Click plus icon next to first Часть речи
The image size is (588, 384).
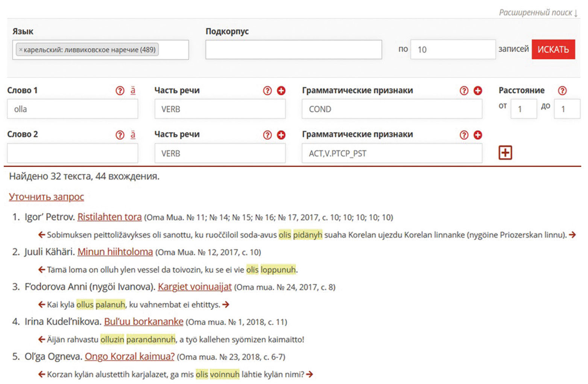click(281, 91)
